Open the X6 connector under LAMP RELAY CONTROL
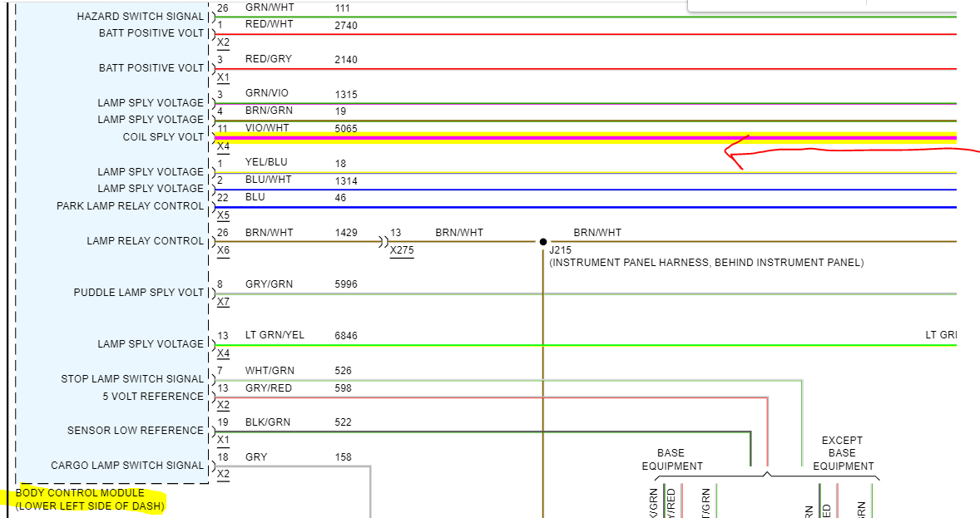The height and width of the screenshot is (518, 980). tap(223, 250)
